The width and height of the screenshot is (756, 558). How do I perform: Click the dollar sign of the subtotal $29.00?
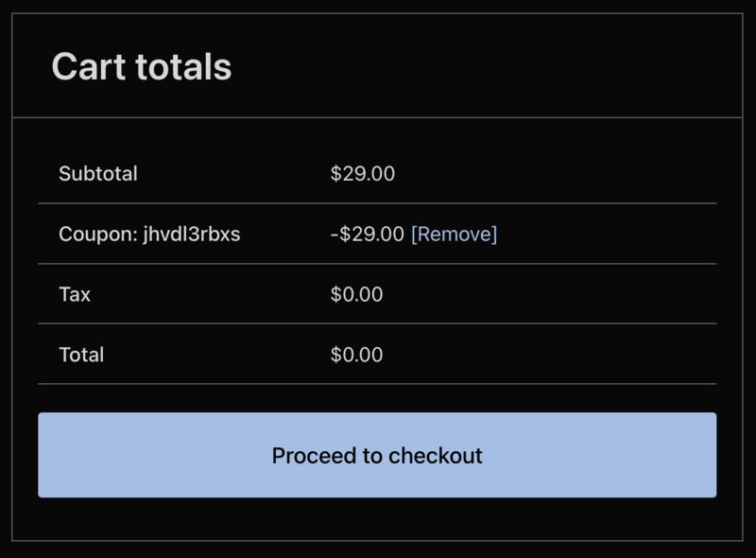[335, 174]
